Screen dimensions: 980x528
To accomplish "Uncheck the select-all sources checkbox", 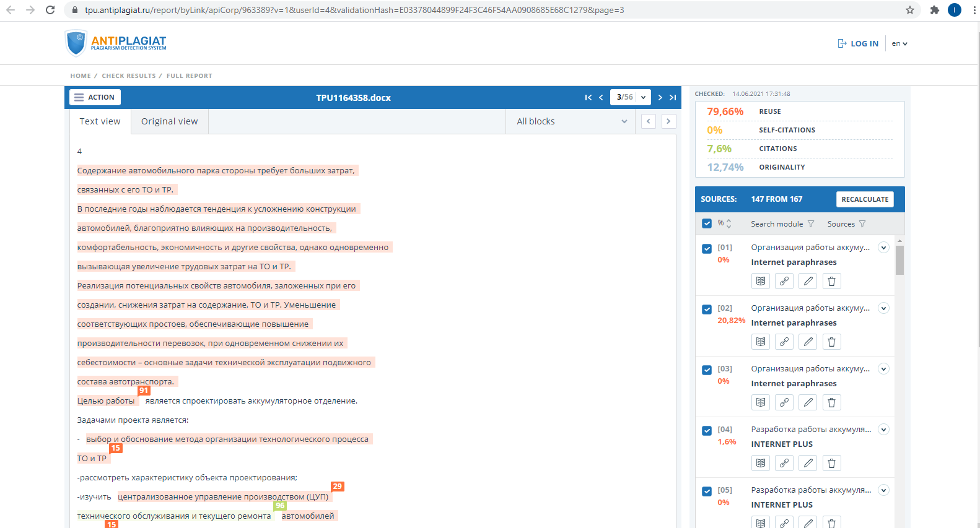I will coord(707,223).
